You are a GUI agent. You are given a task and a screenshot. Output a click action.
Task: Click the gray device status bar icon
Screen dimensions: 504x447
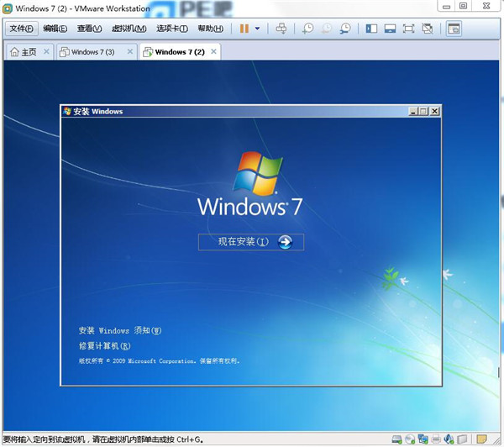[x=462, y=439]
